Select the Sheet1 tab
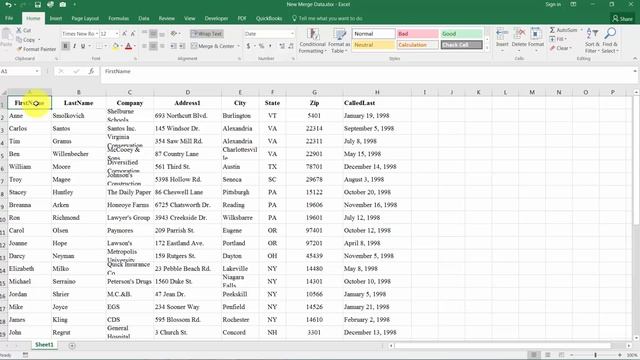 click(44, 345)
